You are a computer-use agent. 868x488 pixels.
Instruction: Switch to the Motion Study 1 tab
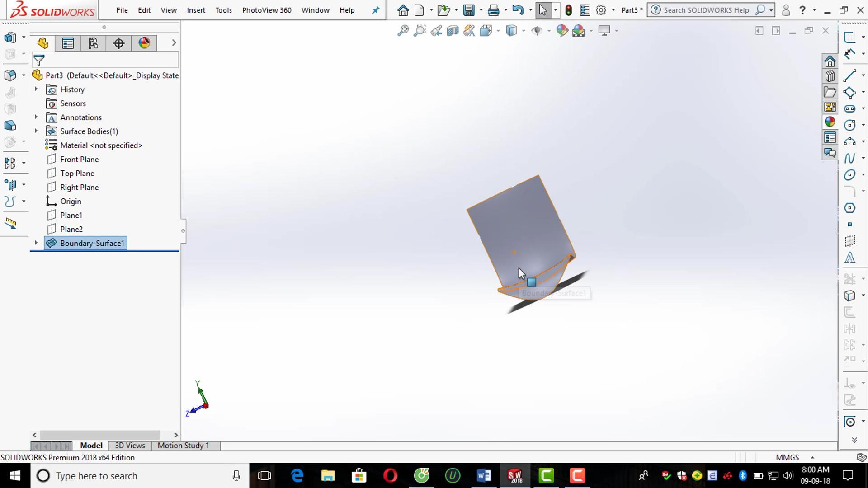click(x=183, y=446)
